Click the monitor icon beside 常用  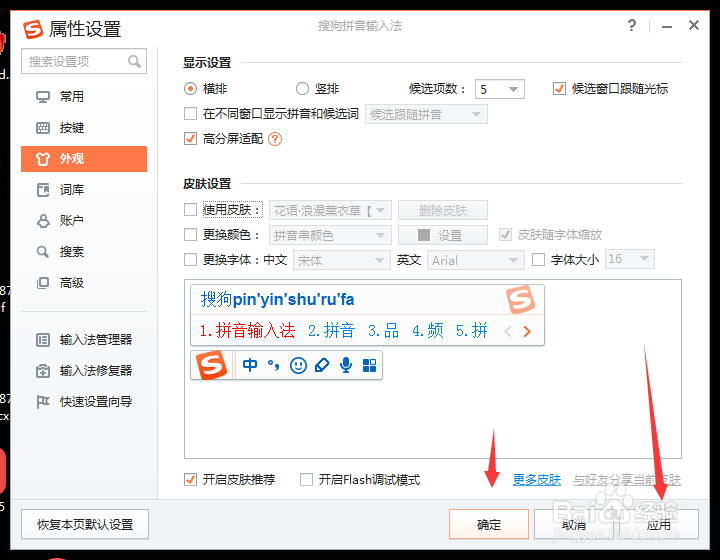click(x=43, y=97)
